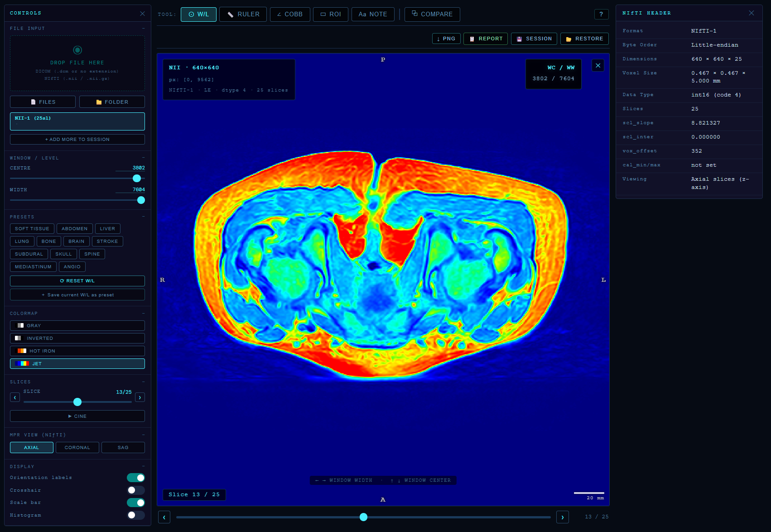Viewport: 771px width, 532px height.
Task: Open the Compare view
Action: 432,15
